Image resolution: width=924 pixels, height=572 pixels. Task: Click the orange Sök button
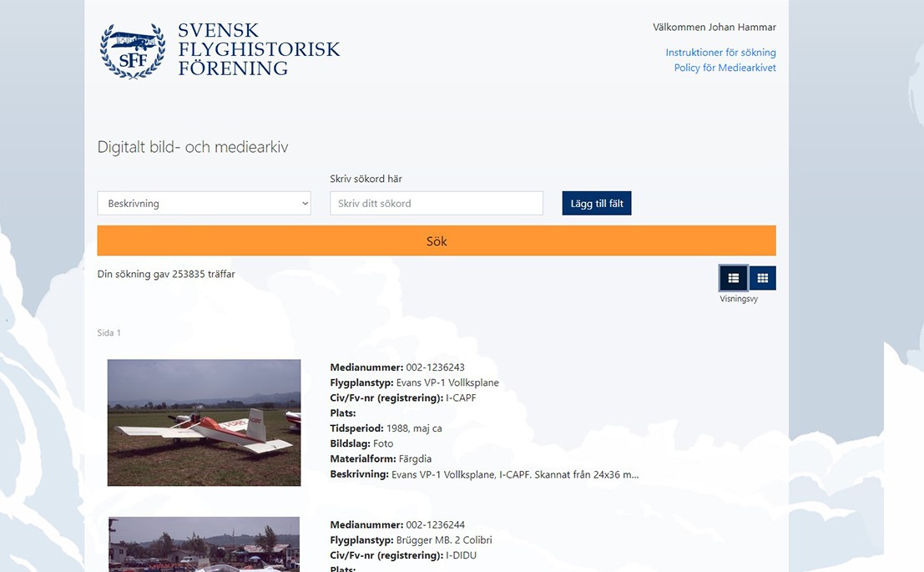(437, 240)
